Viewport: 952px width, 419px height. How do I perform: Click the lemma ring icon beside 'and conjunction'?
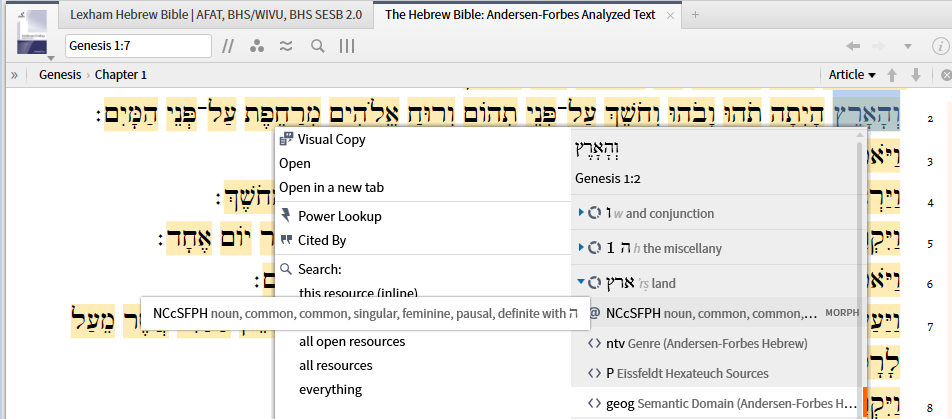pos(595,213)
